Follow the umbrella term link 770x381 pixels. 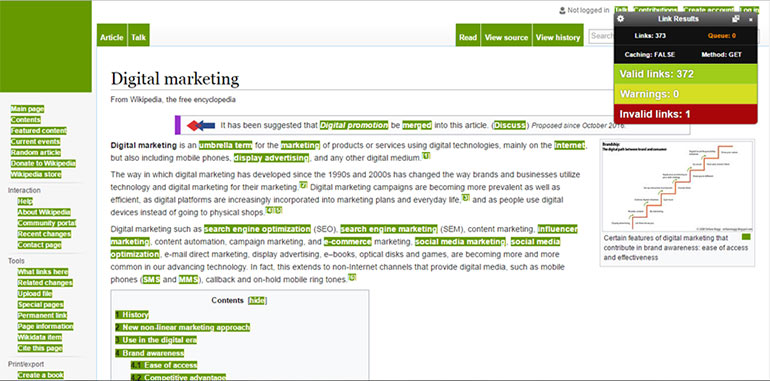[225, 145]
